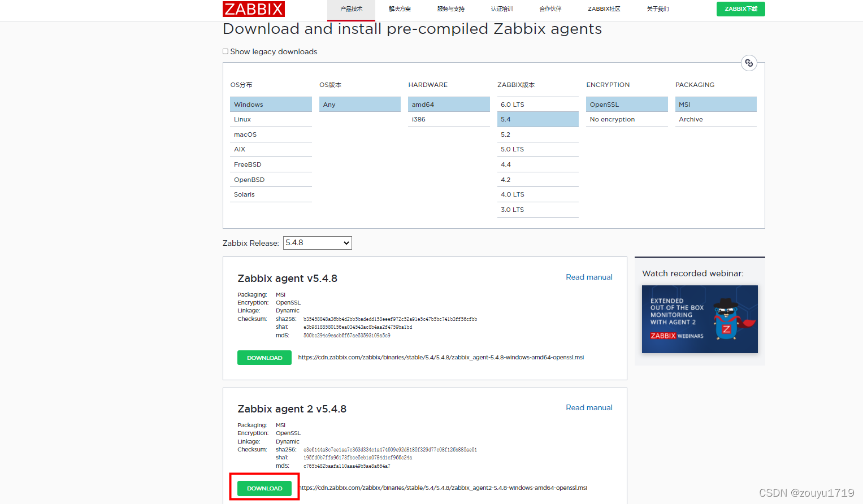The height and width of the screenshot is (504, 863).
Task: Copy the permalink with the chain link icon
Action: click(749, 63)
